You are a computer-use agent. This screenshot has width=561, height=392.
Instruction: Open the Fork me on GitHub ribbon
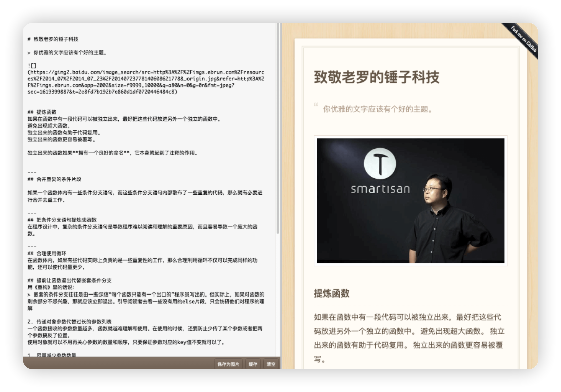523,39
